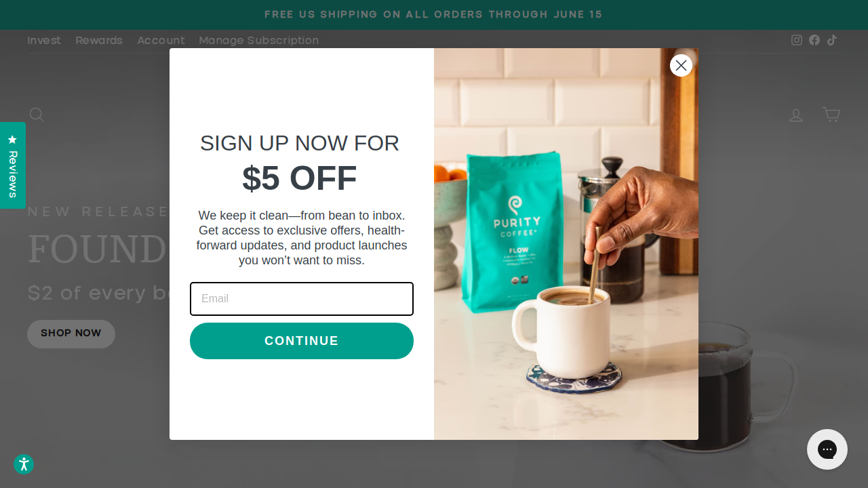Open the TikTok social icon

point(832,40)
